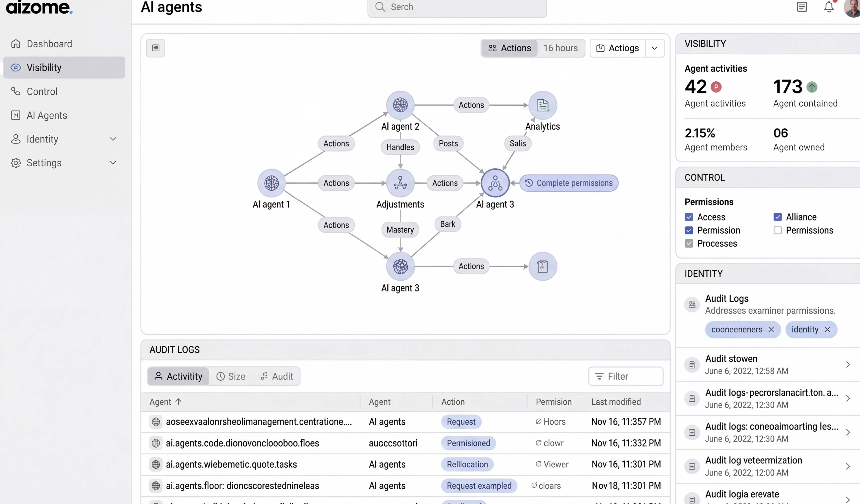Click the search input field
860x504 pixels.
457,7
